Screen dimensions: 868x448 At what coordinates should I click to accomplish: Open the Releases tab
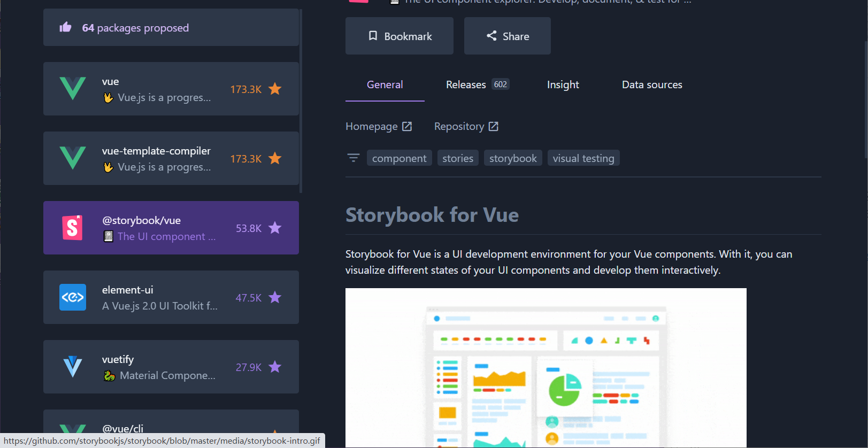coord(478,84)
